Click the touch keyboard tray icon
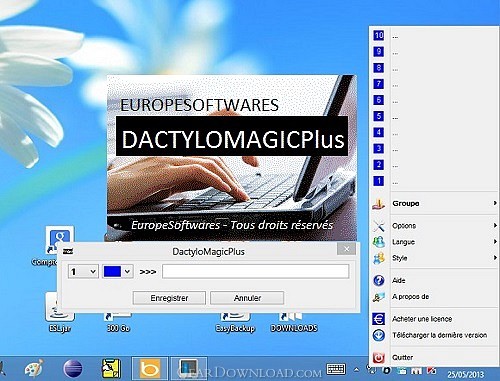 pyautogui.click(x=336, y=369)
